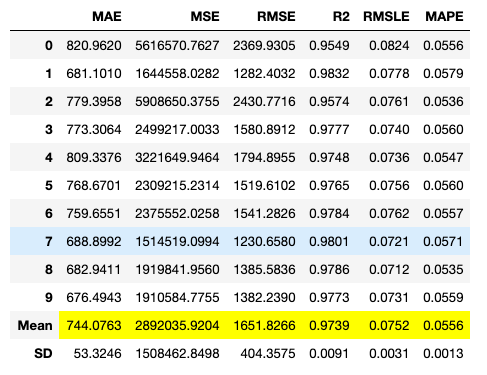The width and height of the screenshot is (487, 375).
Task: Click MSE value 2499217.0033
Action: tap(177, 129)
